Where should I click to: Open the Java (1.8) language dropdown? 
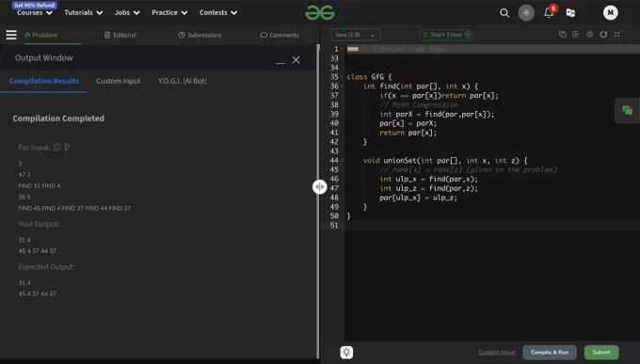[355, 35]
